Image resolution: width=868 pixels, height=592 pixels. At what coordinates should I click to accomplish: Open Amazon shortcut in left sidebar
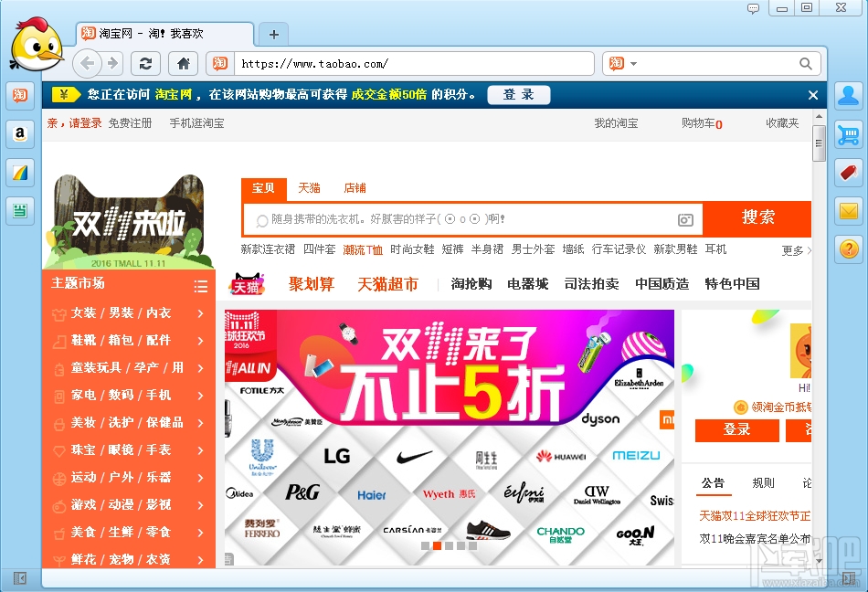coord(20,134)
